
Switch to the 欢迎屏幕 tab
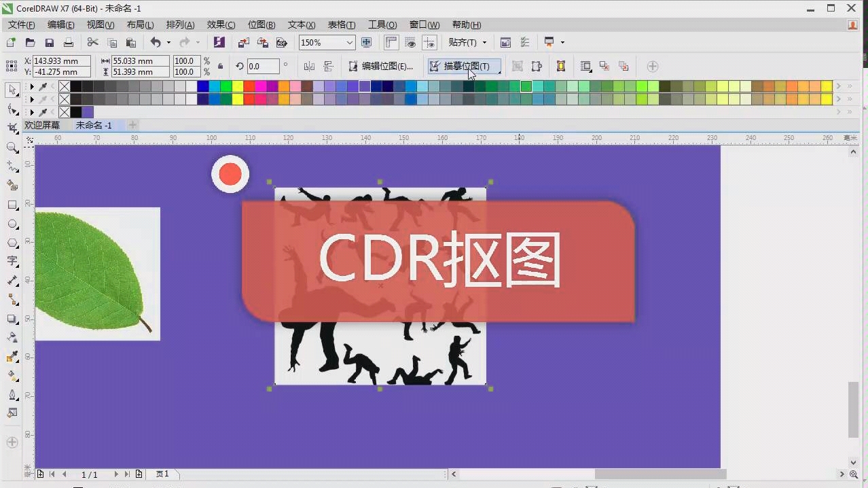pyautogui.click(x=41, y=125)
